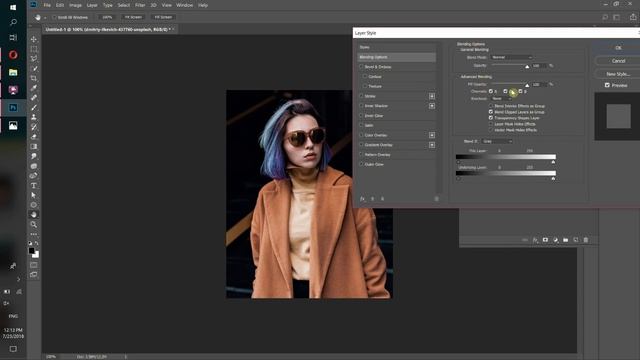Toggle Preview checkbox in Layer Style
640x360 pixels.
607,85
